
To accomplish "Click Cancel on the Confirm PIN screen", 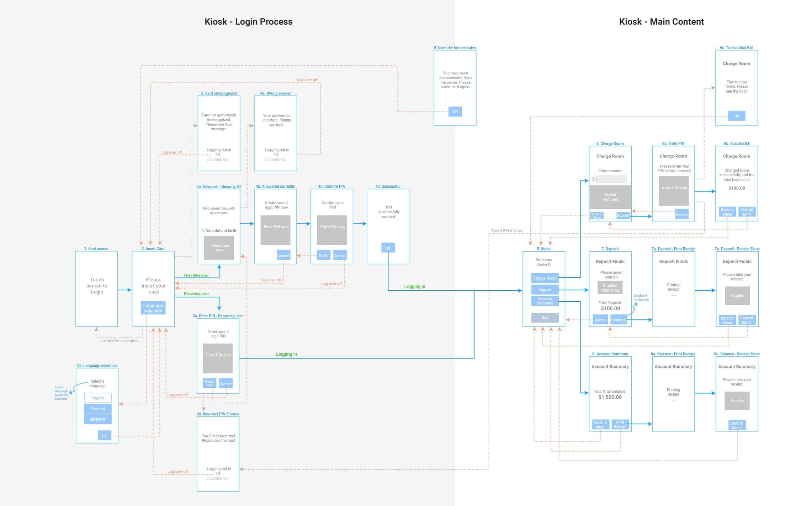I will point(340,255).
